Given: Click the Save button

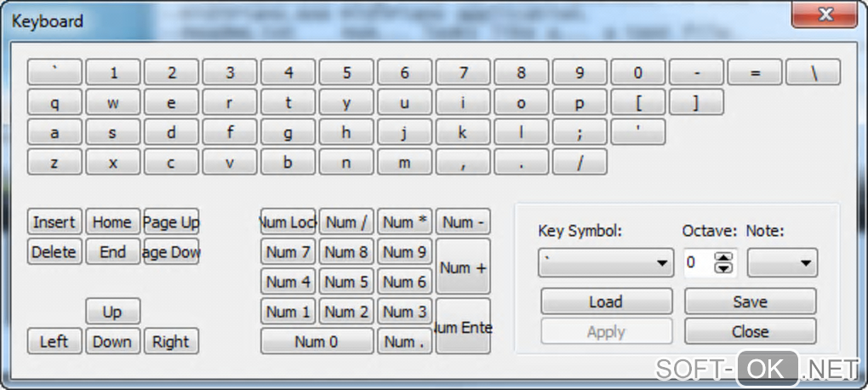Looking at the screenshot, I should (750, 301).
